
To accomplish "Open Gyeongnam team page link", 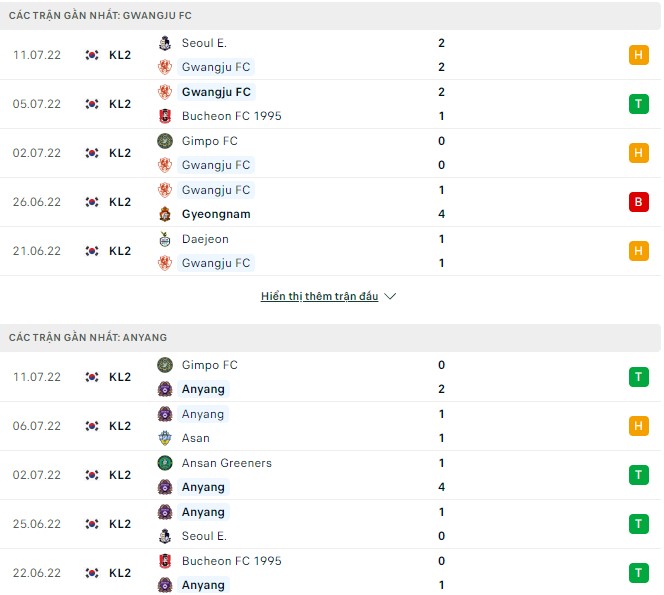I will [x=216, y=214].
